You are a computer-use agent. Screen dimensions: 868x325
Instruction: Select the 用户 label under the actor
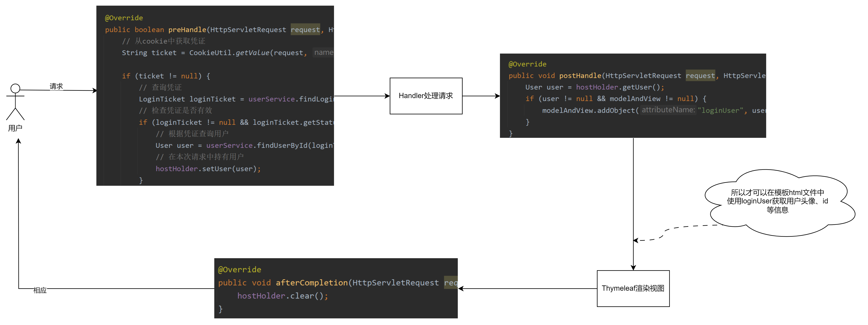click(15, 128)
